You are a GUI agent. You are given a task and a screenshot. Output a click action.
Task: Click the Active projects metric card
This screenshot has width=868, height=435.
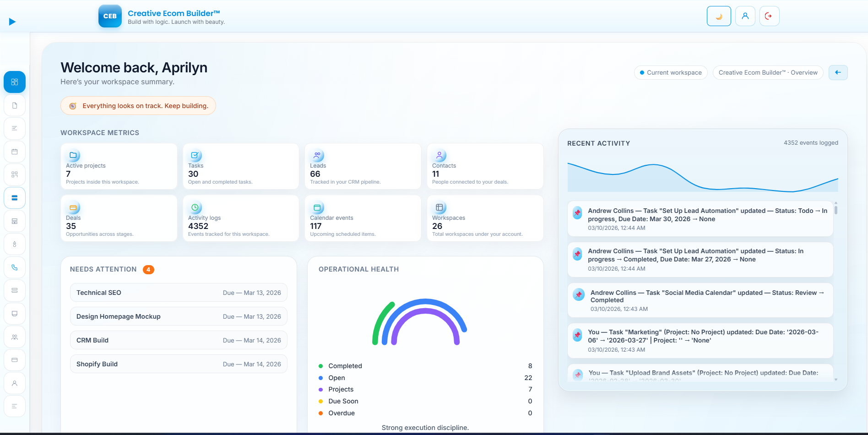click(118, 166)
